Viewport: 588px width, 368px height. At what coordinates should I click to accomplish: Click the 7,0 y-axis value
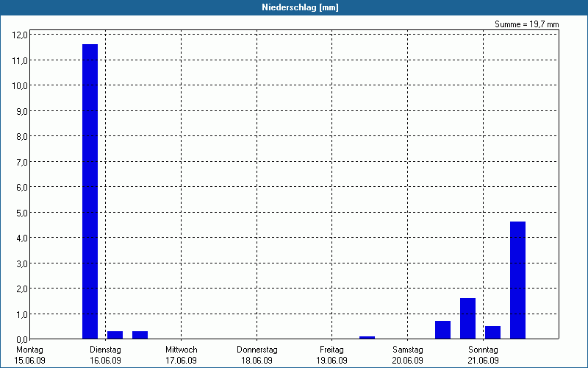click(21, 162)
